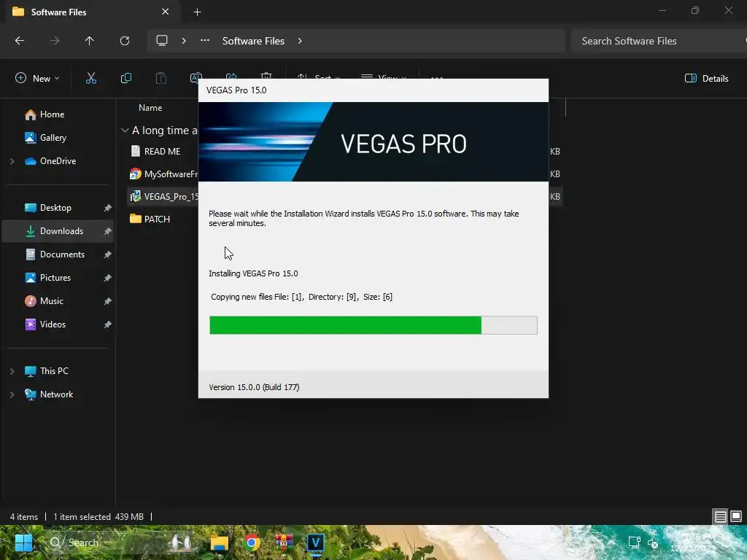Select the READ ME file
The height and width of the screenshot is (560, 747).
(x=162, y=152)
